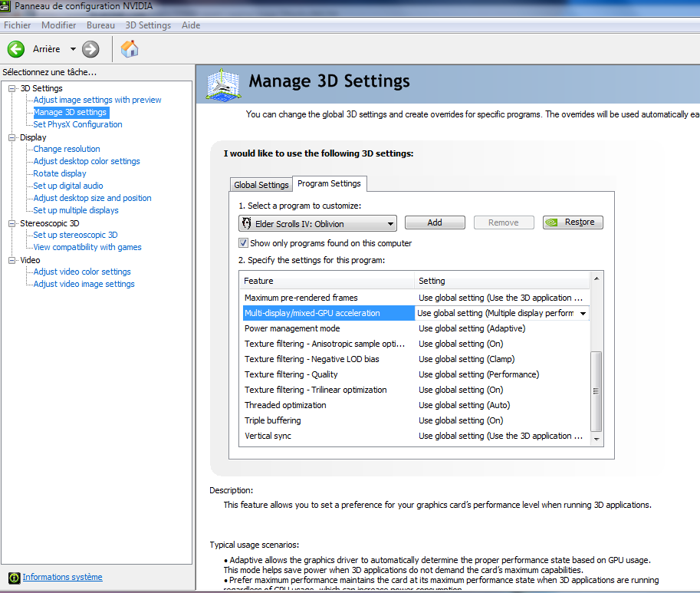Screen dimensions: 700x593
Task: Click the system information icon at bottom-left
Action: click(13, 578)
